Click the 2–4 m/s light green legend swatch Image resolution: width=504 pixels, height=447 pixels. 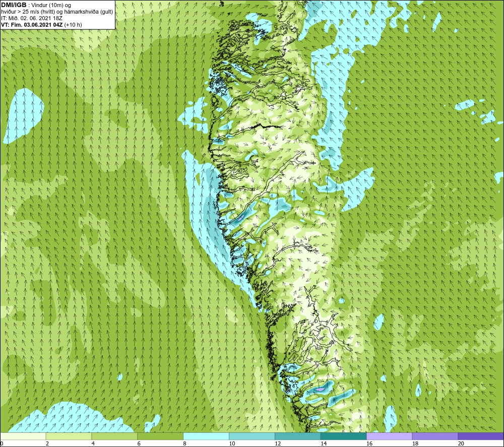click(69, 436)
